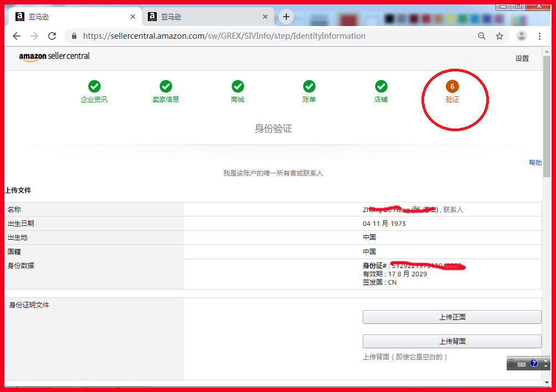
Task: Open a new tab with plus button
Action: click(x=286, y=17)
